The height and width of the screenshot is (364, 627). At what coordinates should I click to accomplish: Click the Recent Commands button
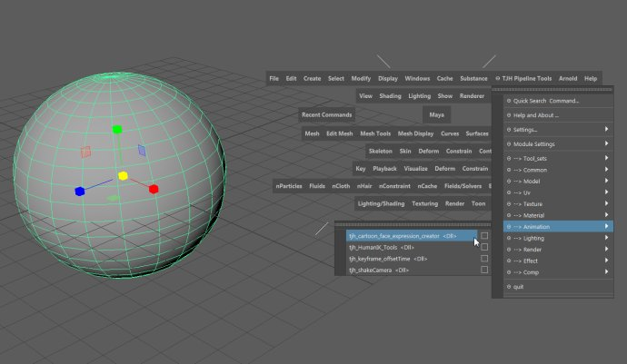pyautogui.click(x=327, y=115)
